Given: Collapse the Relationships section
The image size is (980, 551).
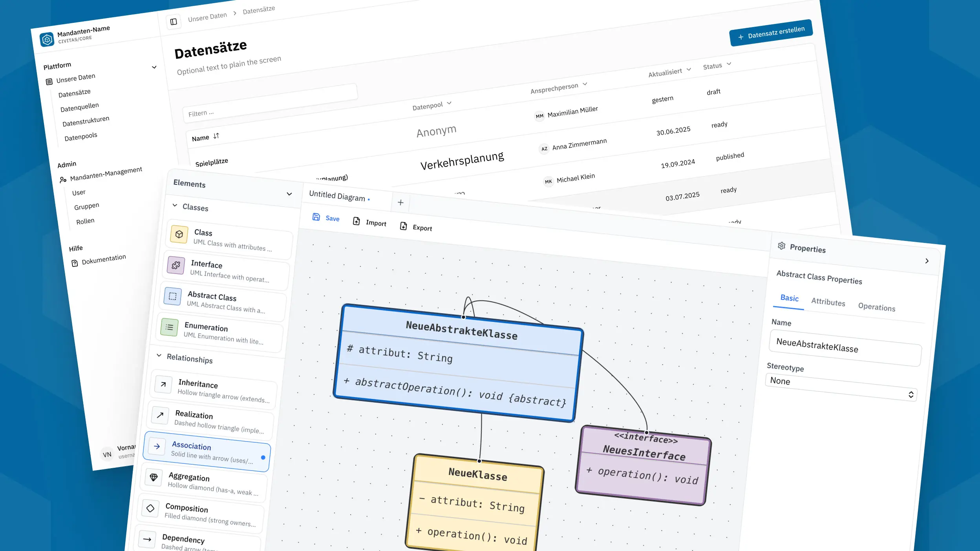Looking at the screenshot, I should tap(159, 355).
